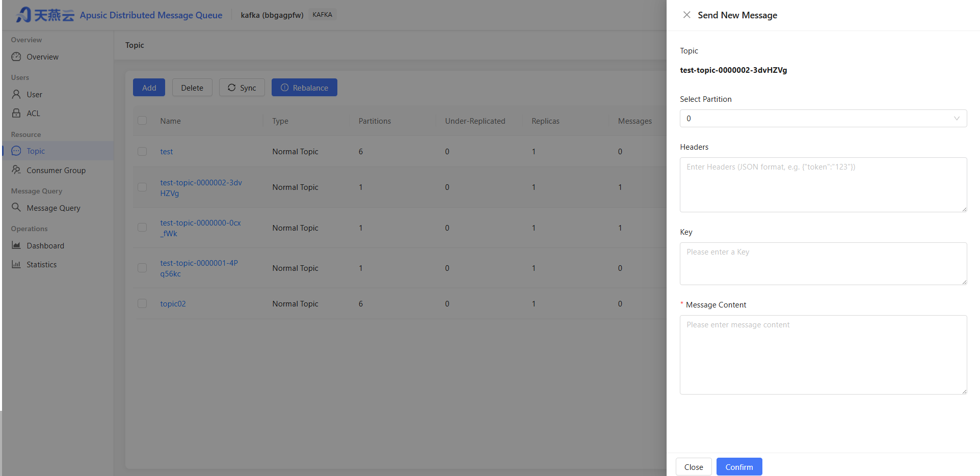
Task: Click the Consumer Group icon
Action: click(x=16, y=170)
